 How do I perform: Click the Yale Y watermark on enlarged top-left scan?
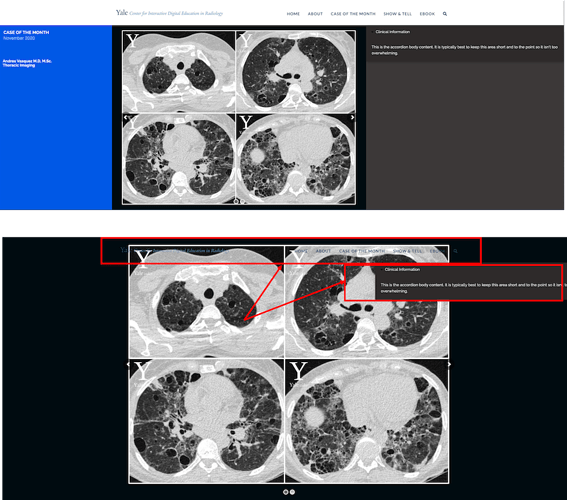143,259
